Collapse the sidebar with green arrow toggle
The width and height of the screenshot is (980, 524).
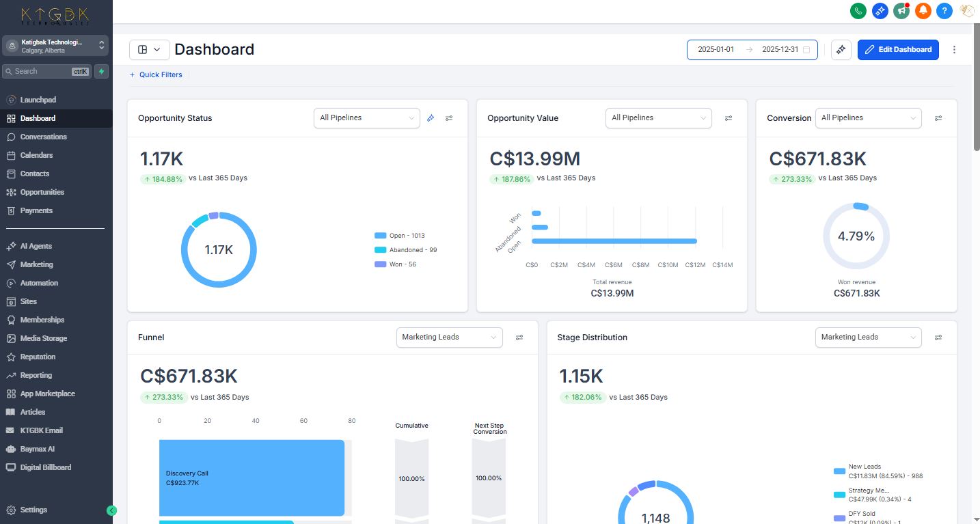click(x=112, y=510)
